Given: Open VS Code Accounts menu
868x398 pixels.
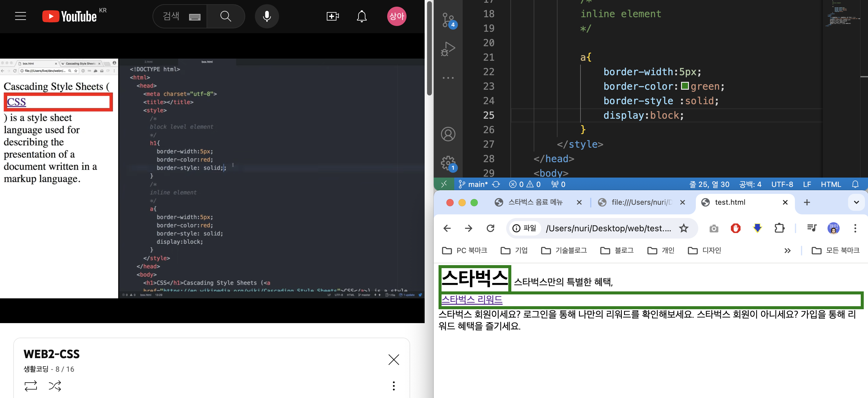Looking at the screenshot, I should 448,134.
